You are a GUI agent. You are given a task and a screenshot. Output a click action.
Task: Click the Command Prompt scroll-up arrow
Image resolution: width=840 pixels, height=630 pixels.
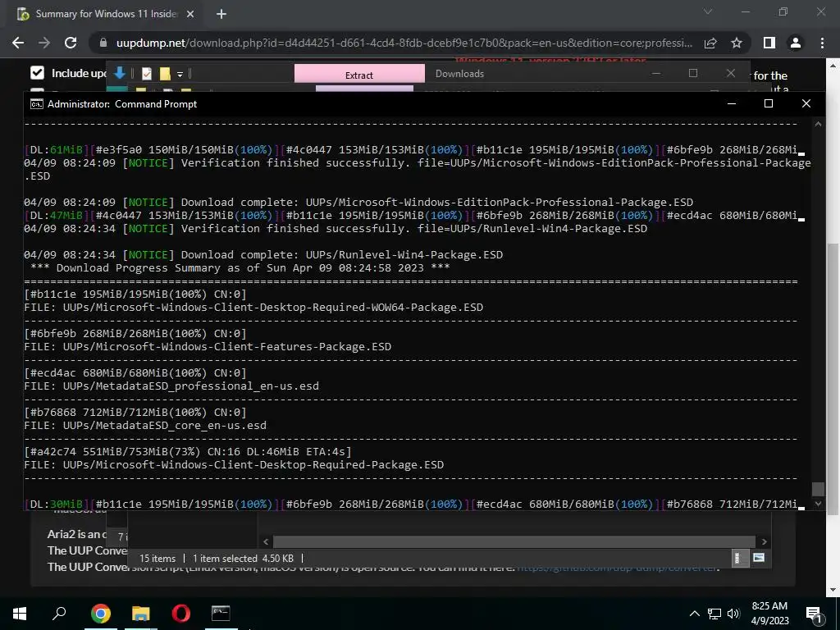818,124
